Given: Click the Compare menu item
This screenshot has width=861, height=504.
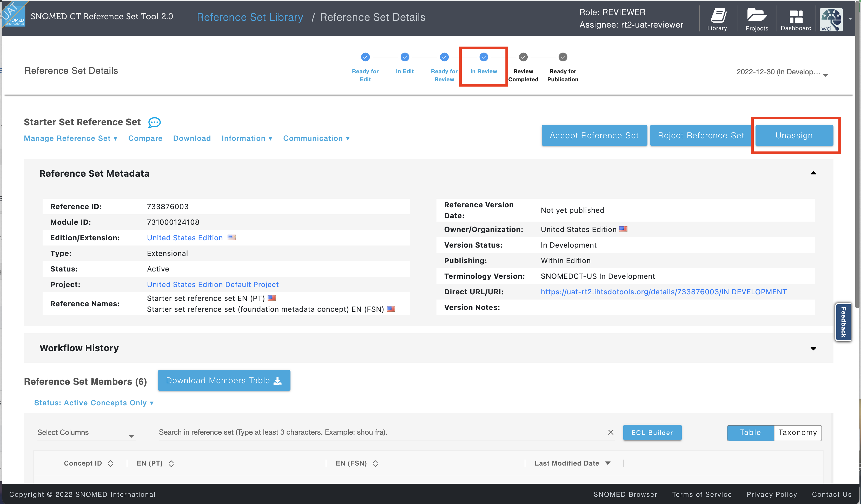Looking at the screenshot, I should (x=145, y=138).
